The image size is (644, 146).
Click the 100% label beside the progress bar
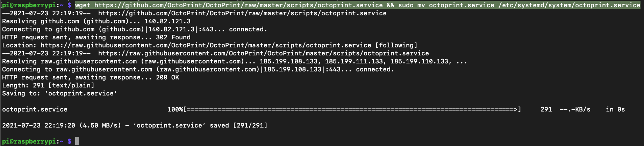pyautogui.click(x=175, y=109)
